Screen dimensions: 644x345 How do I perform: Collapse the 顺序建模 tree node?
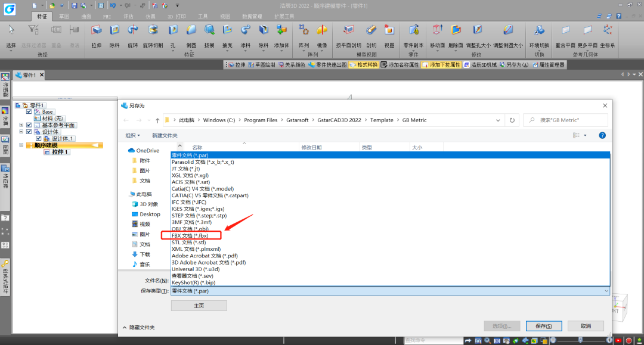tap(21, 145)
